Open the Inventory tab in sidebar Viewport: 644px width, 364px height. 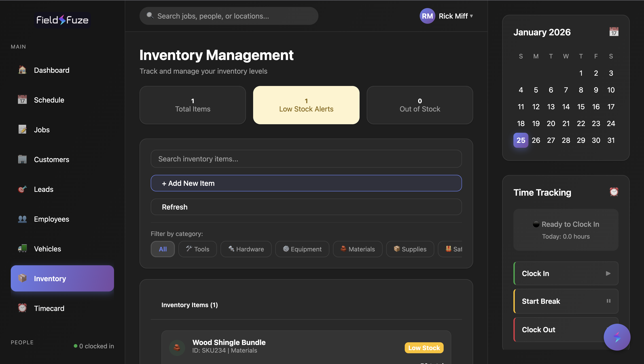[x=50, y=278]
